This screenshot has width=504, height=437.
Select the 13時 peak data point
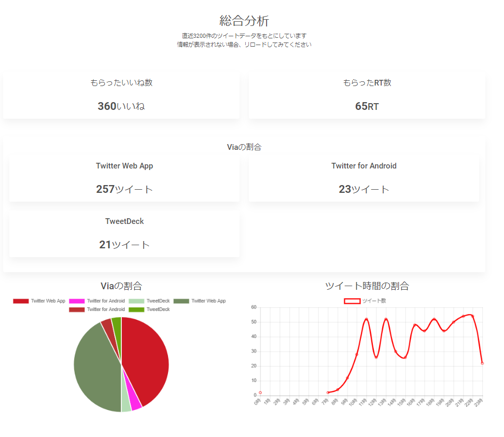tap(386, 319)
